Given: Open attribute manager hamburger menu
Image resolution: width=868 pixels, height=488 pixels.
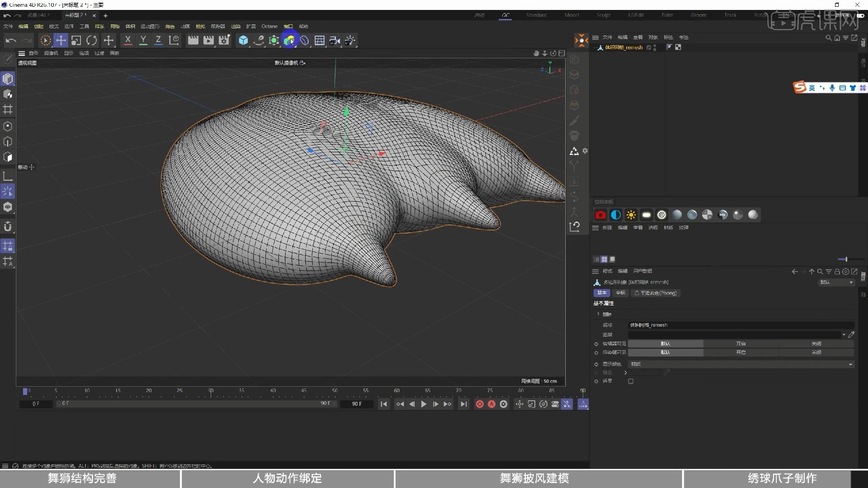Looking at the screenshot, I should [595, 271].
